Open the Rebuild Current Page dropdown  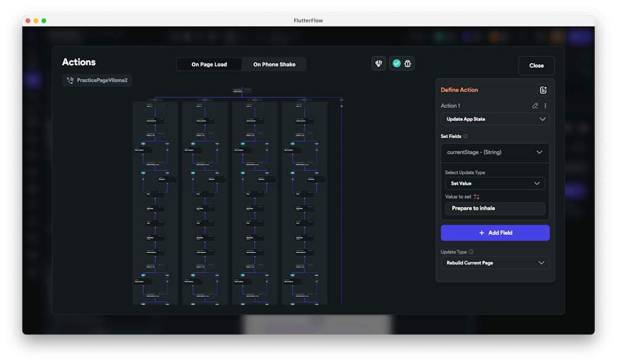495,263
